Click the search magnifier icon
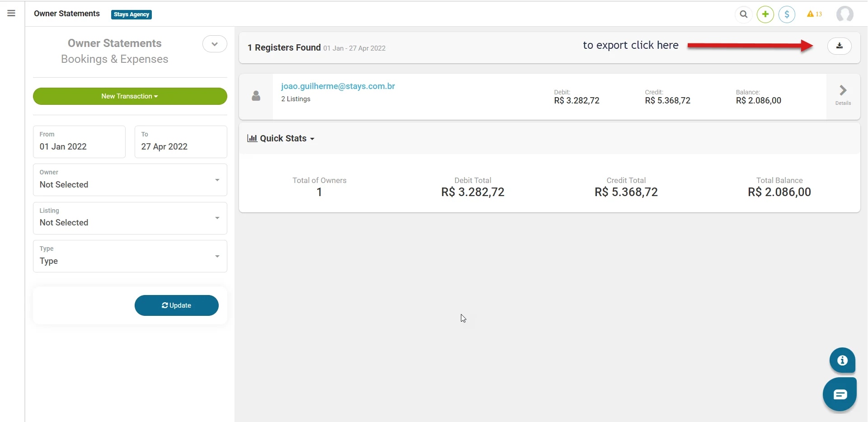 (x=743, y=14)
